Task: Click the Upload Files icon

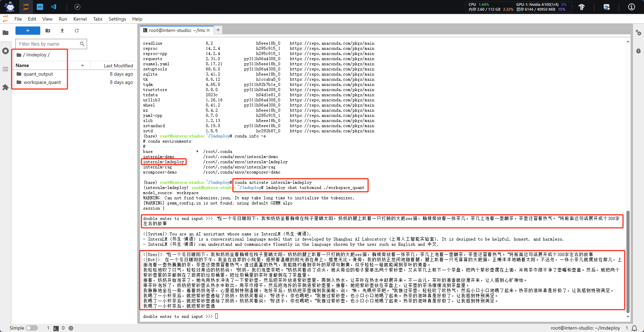Action: click(x=62, y=31)
